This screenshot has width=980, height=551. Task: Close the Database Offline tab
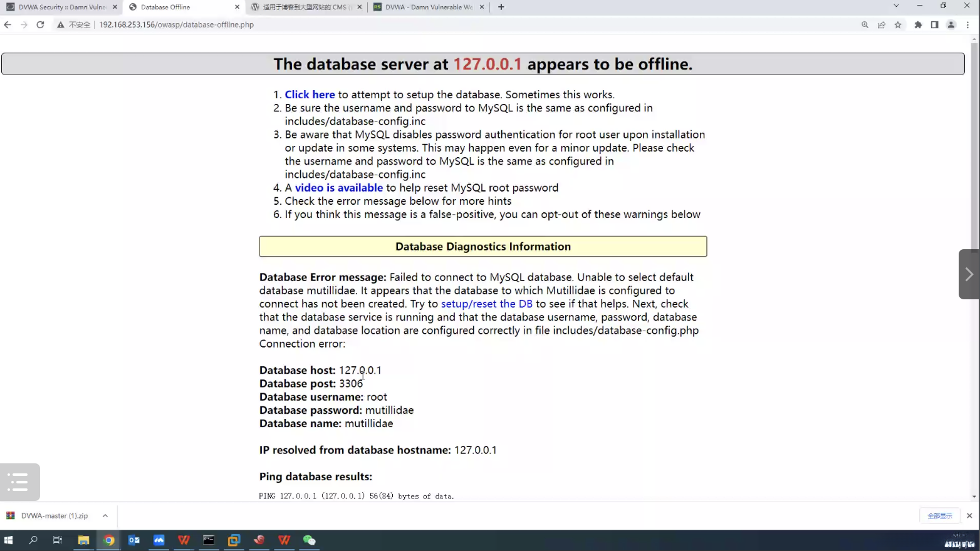click(237, 7)
